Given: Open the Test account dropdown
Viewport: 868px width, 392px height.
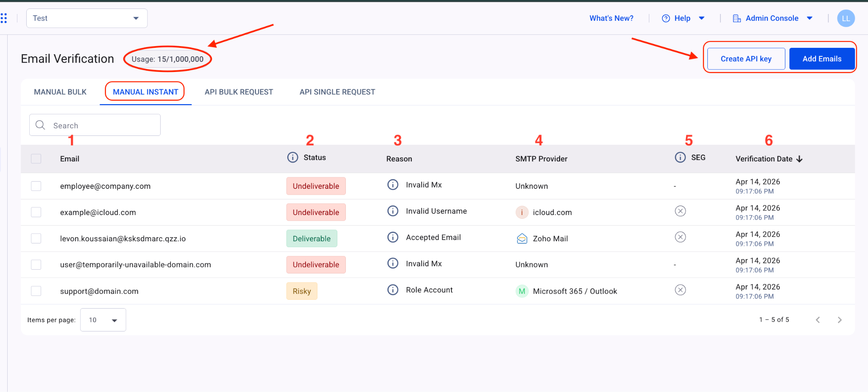Looking at the screenshot, I should tap(87, 18).
